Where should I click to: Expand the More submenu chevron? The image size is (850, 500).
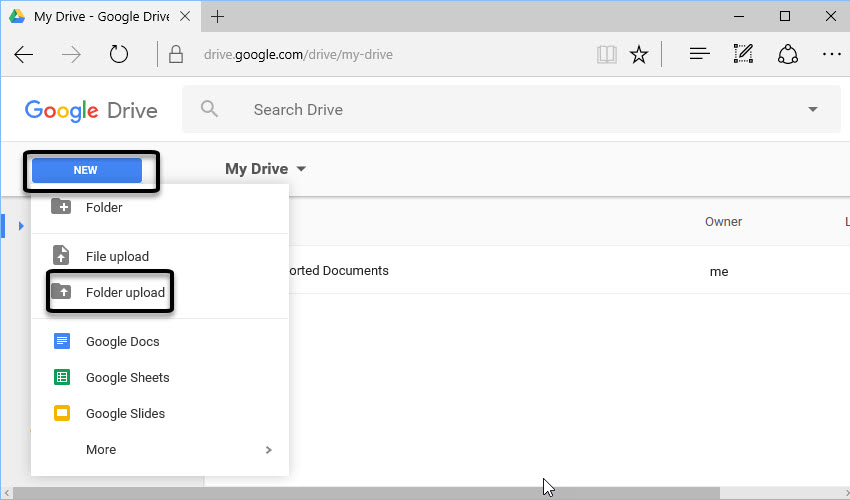(269, 450)
